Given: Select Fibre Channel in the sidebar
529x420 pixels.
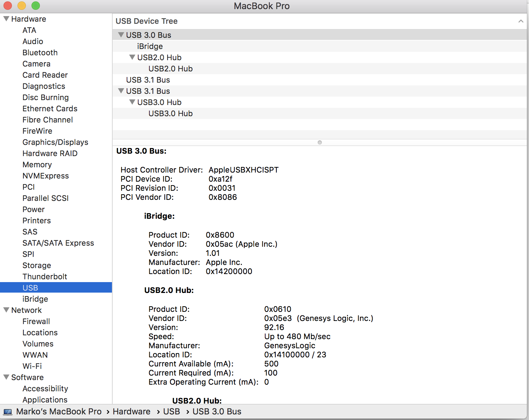Looking at the screenshot, I should click(x=48, y=120).
